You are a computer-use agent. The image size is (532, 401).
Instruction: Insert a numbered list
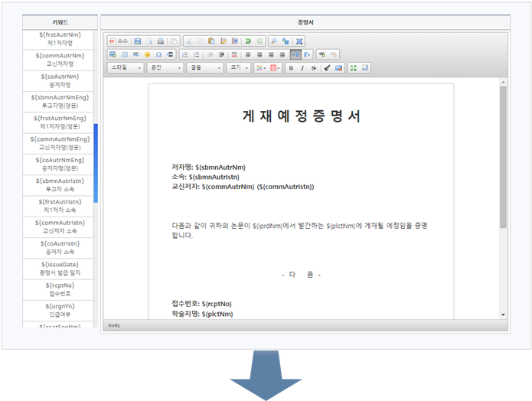click(184, 55)
